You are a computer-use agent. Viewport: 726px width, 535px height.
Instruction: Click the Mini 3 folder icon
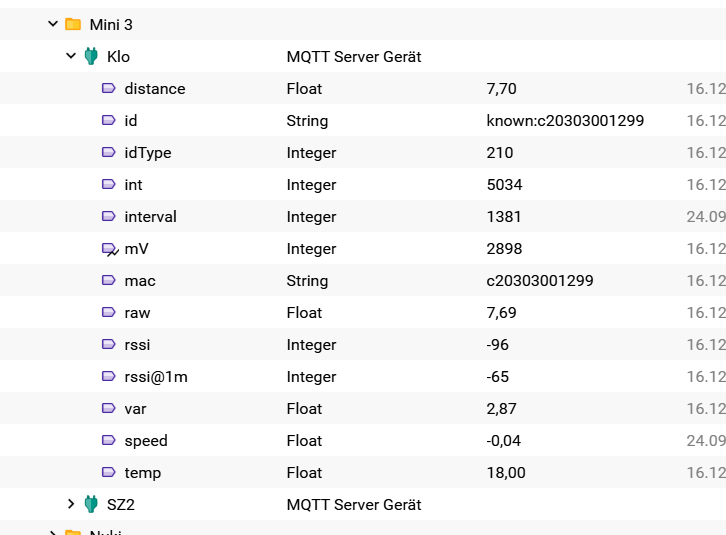click(73, 24)
